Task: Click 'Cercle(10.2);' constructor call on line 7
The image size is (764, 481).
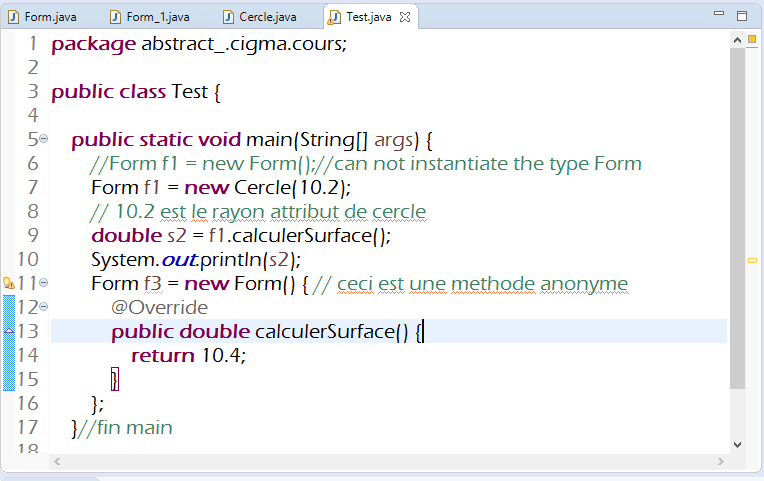Action: click(x=292, y=188)
